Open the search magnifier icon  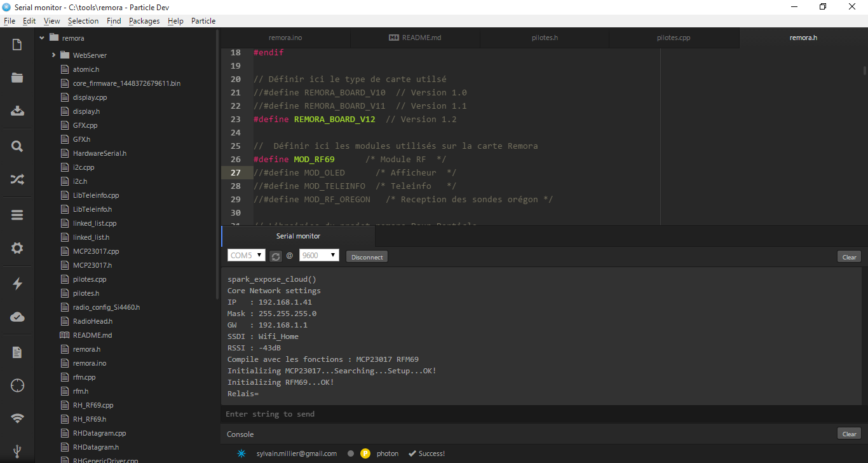point(17,146)
